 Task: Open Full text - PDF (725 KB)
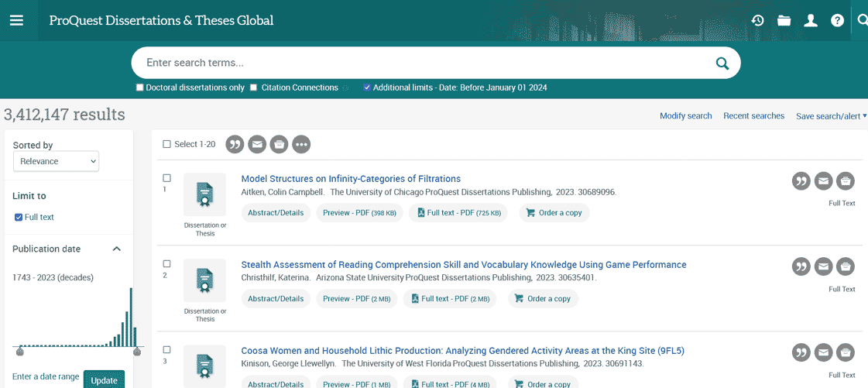pos(458,213)
